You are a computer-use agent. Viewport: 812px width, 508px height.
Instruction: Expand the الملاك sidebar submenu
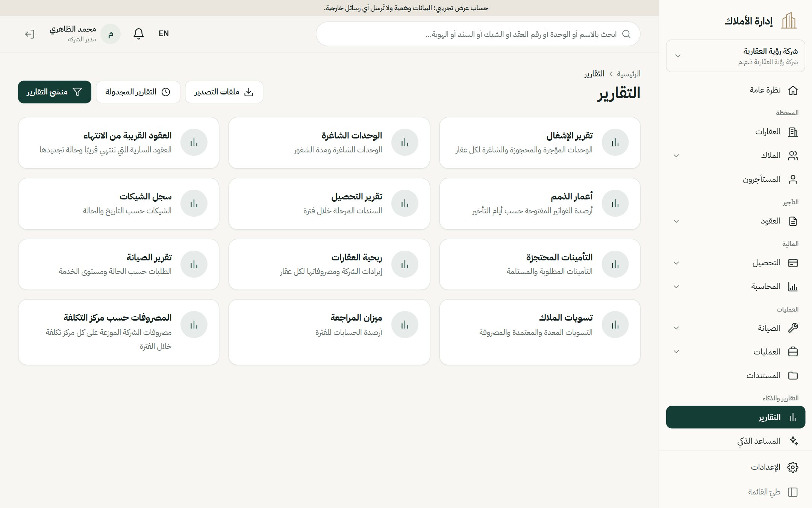coord(676,156)
